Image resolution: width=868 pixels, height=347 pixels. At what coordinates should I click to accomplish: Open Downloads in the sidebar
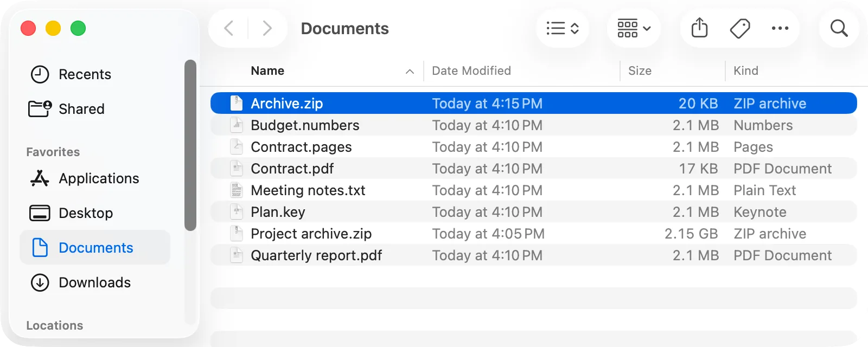pos(95,282)
